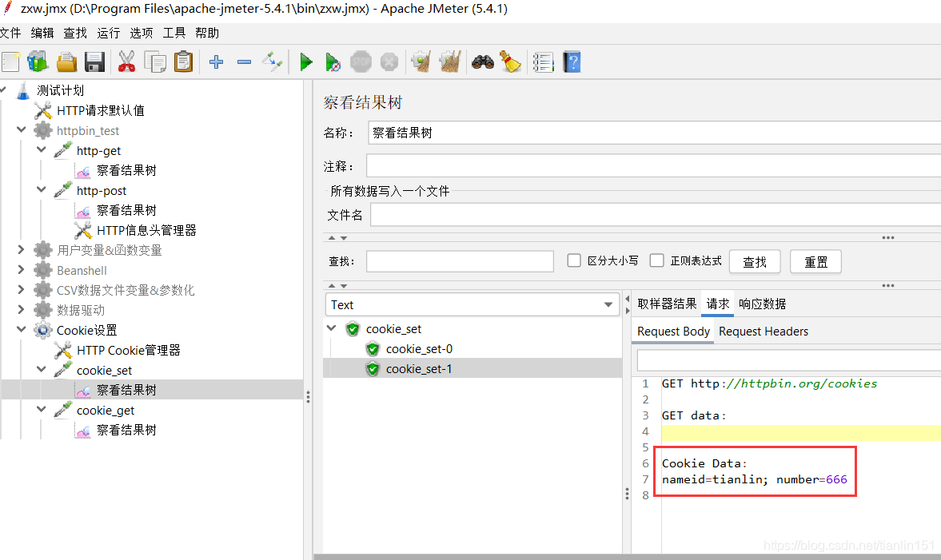Open the 运行 menu
The height and width of the screenshot is (560, 941).
coord(108,33)
